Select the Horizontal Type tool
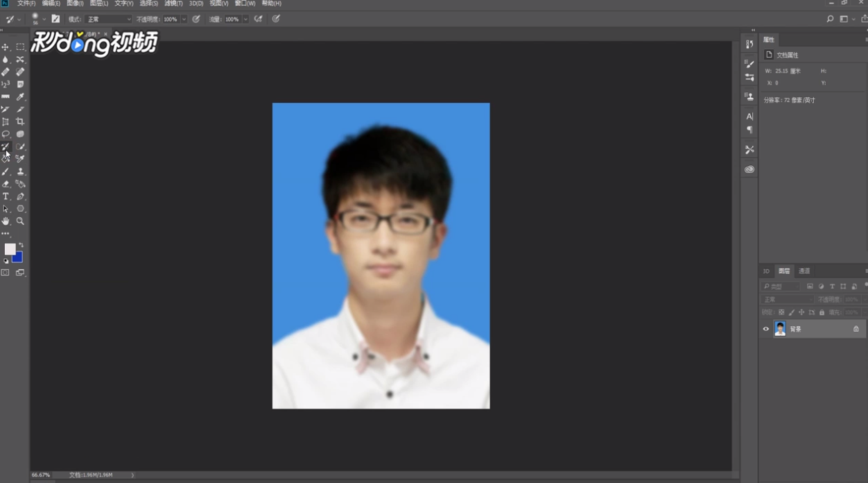Image resolution: width=868 pixels, height=483 pixels. [6, 196]
